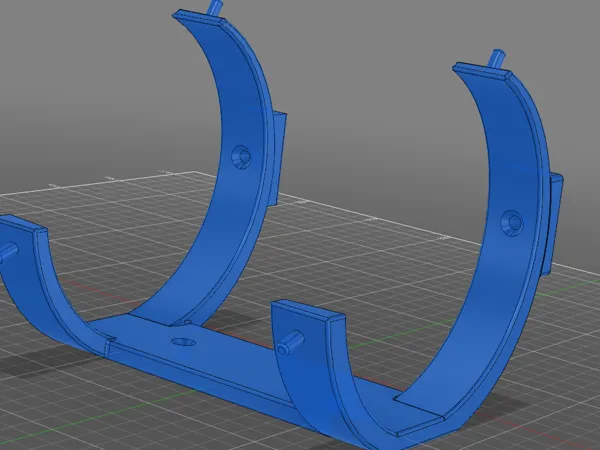Select the peg atop the right arc
Screen dimensions: 600x450
tap(498, 59)
